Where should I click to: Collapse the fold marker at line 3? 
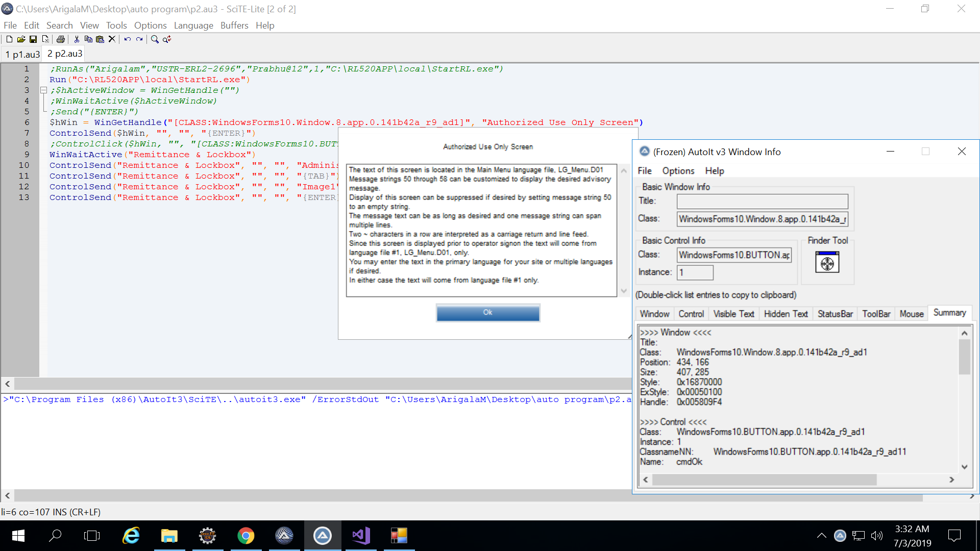click(x=44, y=90)
